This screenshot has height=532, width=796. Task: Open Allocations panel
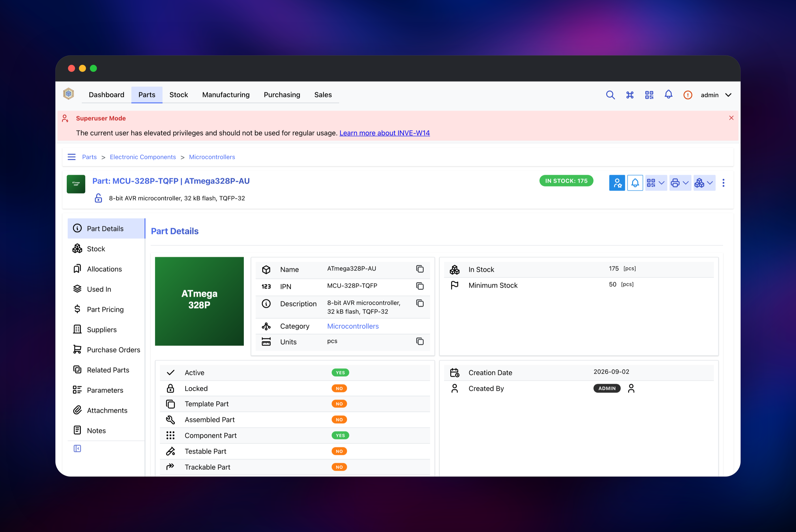pos(106,269)
